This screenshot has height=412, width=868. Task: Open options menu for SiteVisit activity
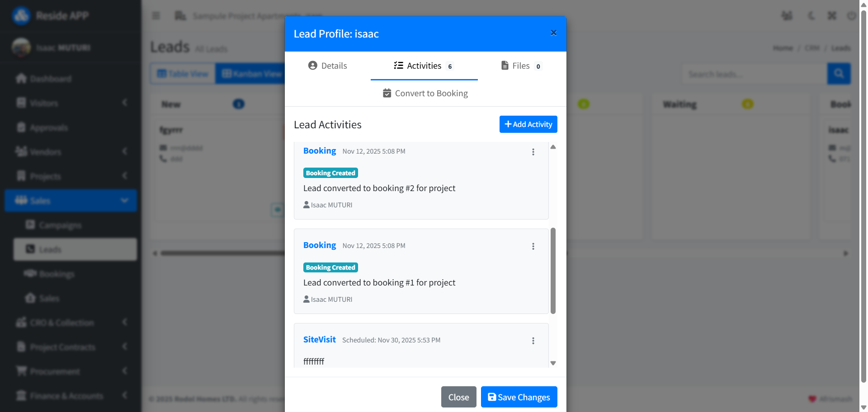click(x=533, y=341)
